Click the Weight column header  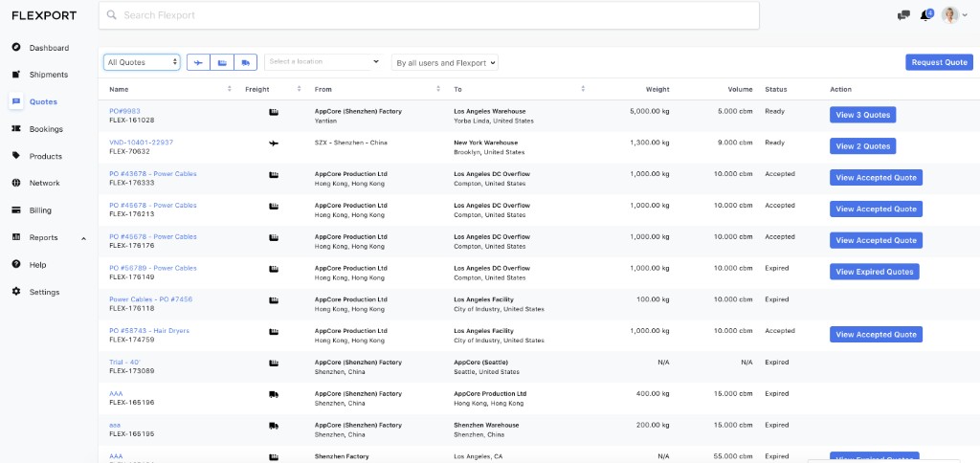pyautogui.click(x=657, y=89)
